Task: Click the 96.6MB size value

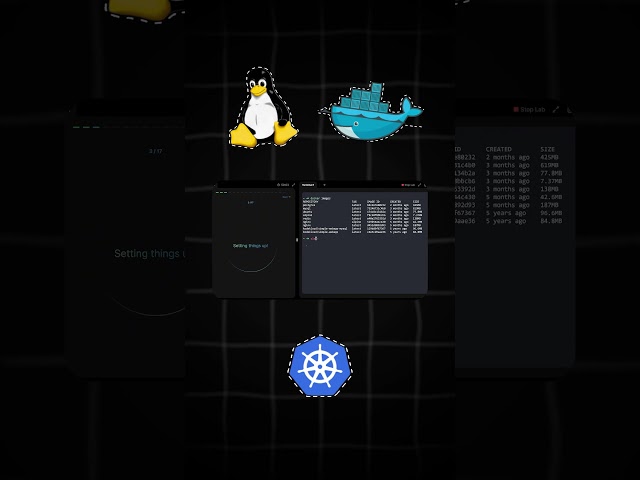Action: [551, 213]
